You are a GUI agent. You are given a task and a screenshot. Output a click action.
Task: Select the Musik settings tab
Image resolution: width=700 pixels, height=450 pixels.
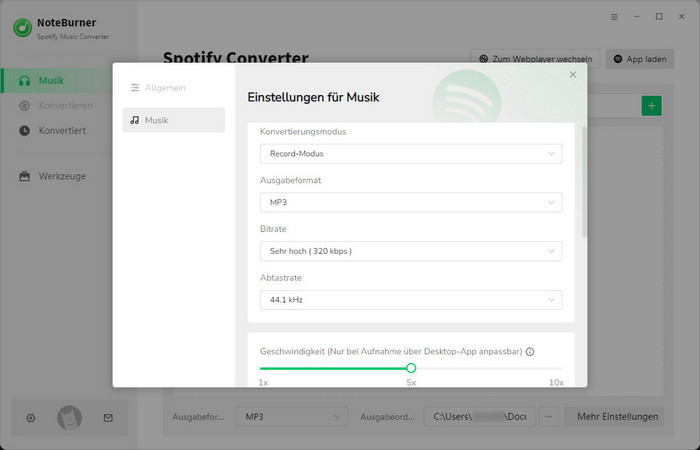174,120
